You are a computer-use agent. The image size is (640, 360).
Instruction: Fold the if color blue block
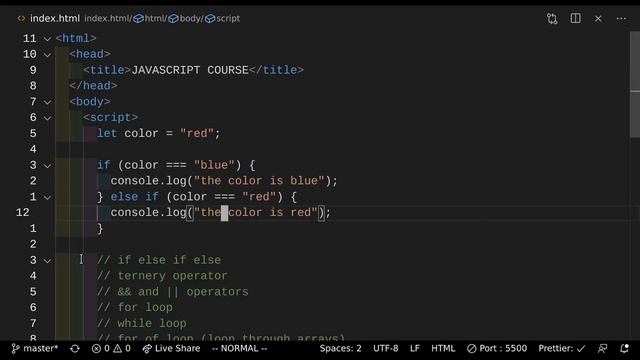coord(47,166)
